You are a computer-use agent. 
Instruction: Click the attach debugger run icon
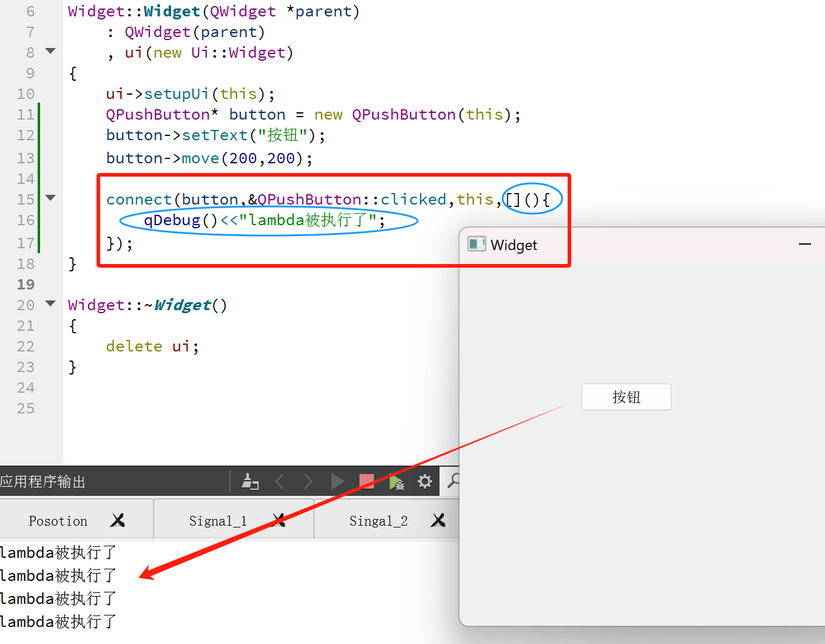[396, 483]
